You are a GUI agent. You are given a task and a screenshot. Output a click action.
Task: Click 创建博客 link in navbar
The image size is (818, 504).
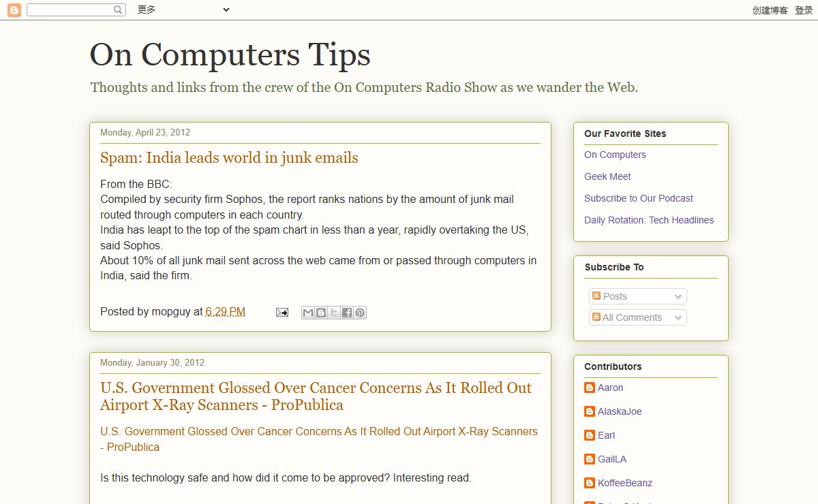770,10
